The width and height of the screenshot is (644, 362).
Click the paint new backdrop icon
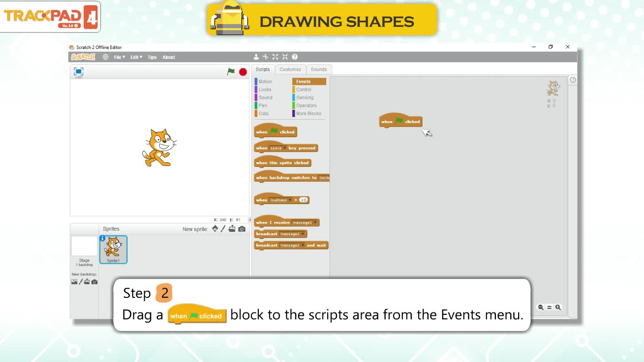(81, 282)
